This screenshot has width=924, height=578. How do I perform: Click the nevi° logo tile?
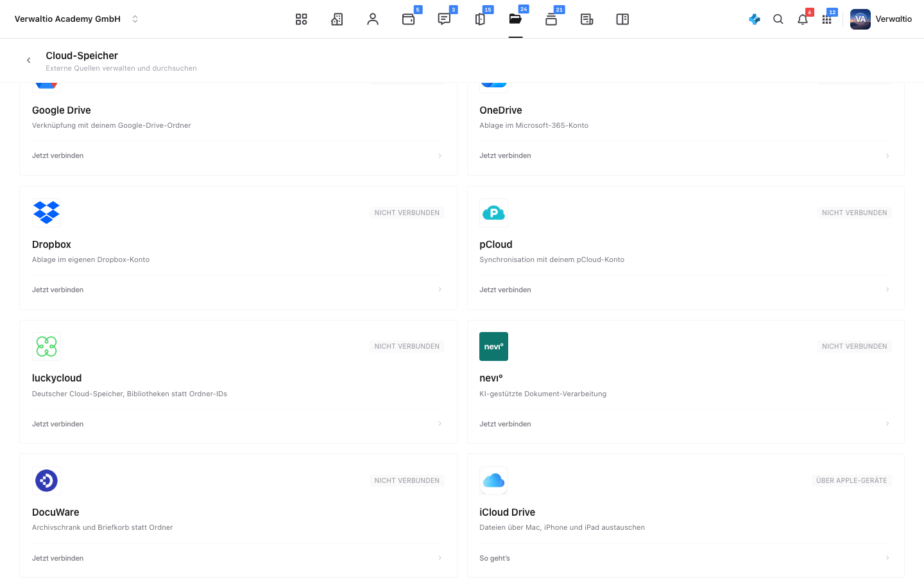click(x=493, y=347)
